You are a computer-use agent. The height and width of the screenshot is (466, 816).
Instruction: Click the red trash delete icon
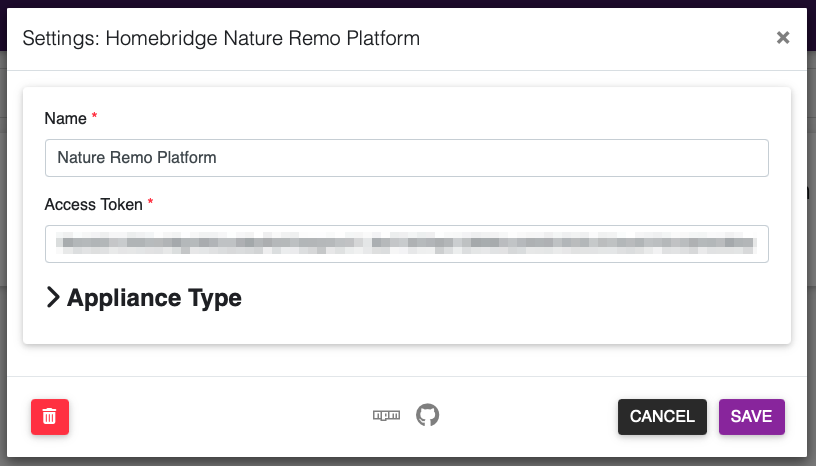(x=50, y=417)
